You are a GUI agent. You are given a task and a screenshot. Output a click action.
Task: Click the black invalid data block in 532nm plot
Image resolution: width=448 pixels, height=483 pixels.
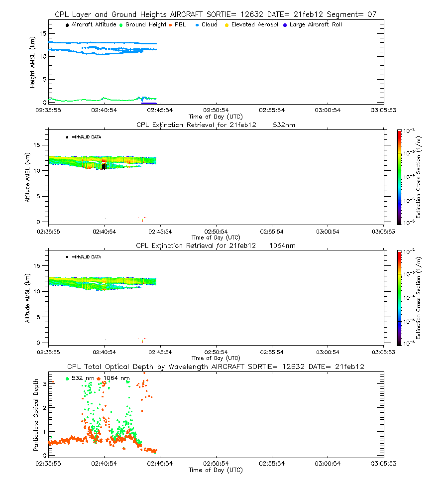(x=104, y=166)
